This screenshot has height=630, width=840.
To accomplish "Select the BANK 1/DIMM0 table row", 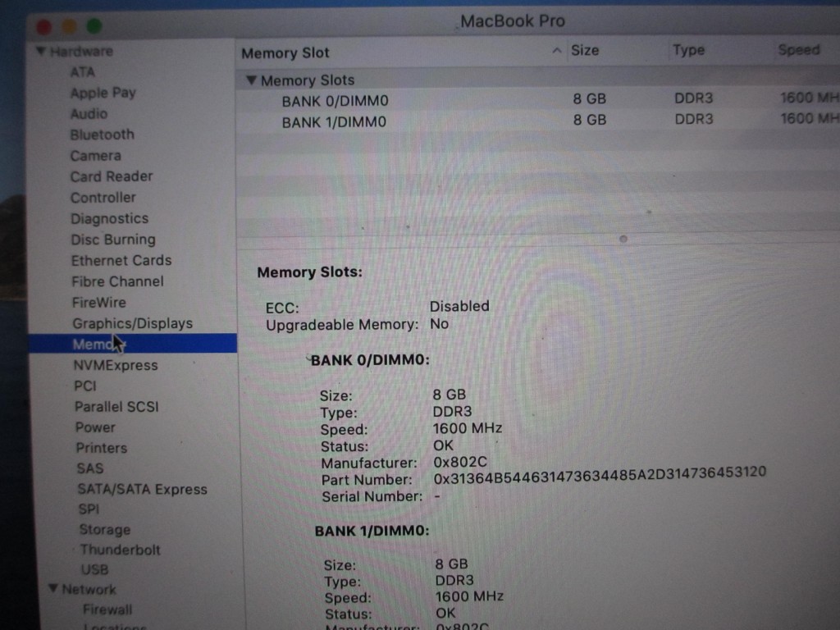I will (538, 121).
